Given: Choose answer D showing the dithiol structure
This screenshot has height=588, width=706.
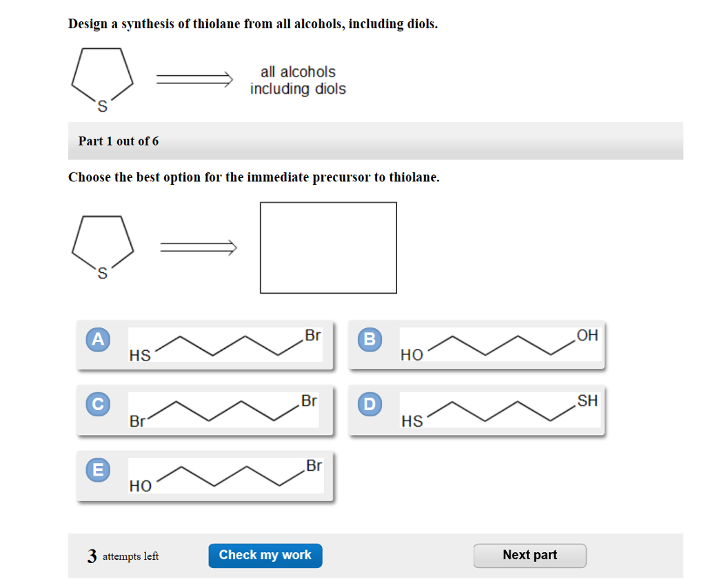Looking at the screenshot, I should click(x=498, y=410).
